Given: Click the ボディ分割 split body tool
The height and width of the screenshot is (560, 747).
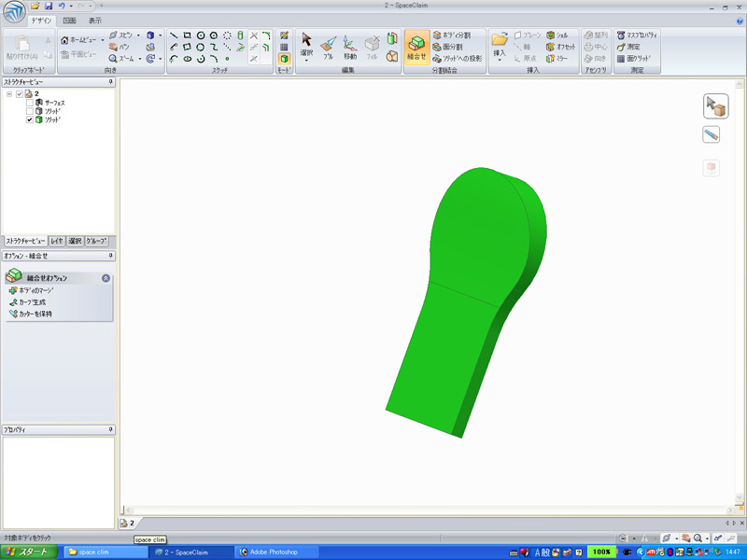Looking at the screenshot, I should (x=452, y=35).
